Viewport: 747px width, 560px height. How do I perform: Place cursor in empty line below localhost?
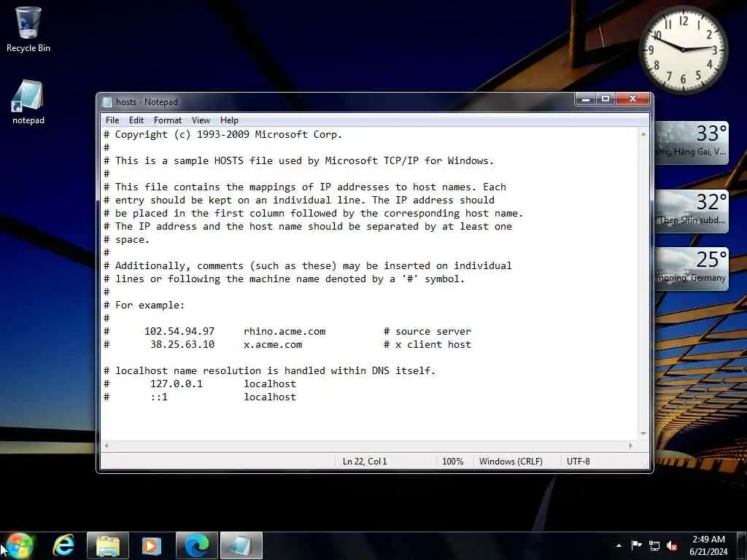click(369, 411)
